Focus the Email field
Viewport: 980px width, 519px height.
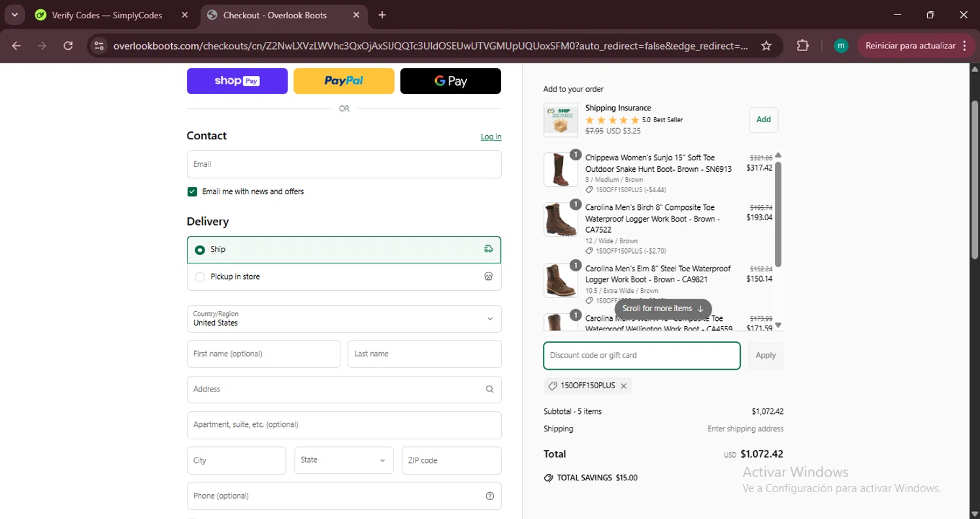pyautogui.click(x=344, y=164)
